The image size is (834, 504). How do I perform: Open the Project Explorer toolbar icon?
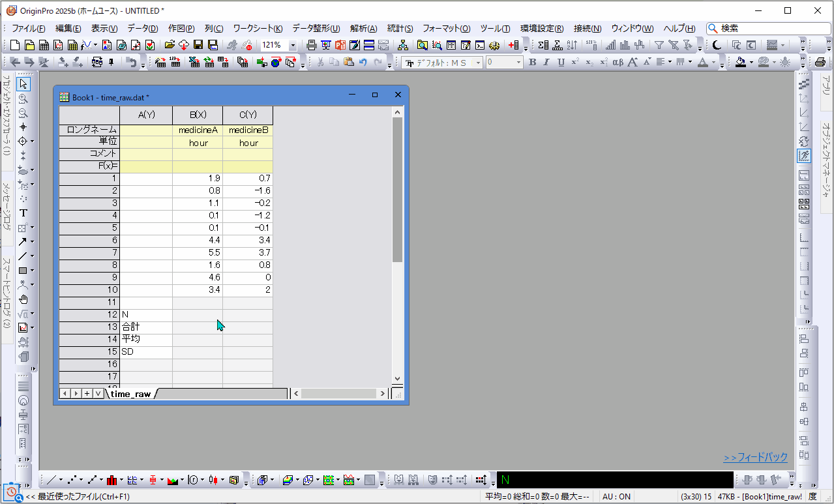click(x=423, y=45)
